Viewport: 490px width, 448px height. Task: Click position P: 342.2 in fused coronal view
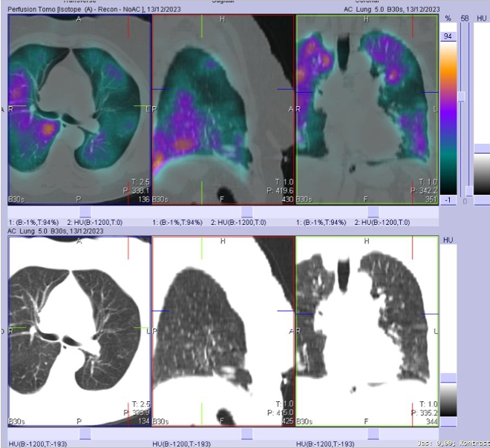pos(424,191)
